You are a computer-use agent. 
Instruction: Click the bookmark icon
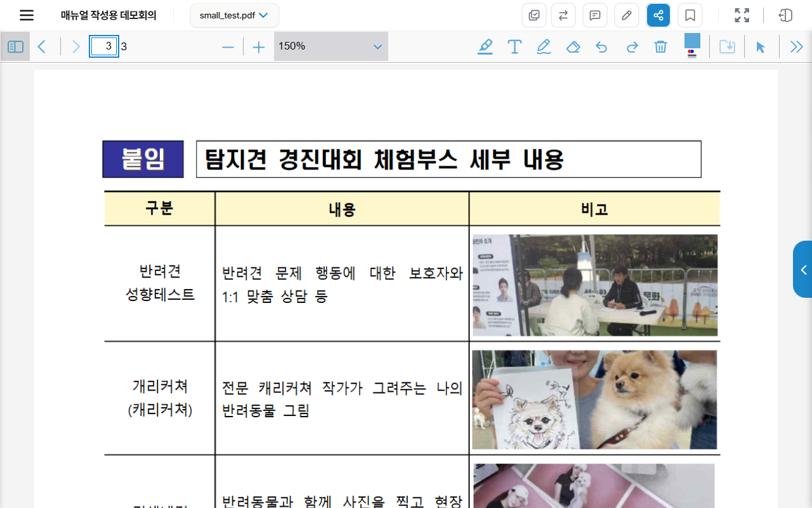pos(690,15)
